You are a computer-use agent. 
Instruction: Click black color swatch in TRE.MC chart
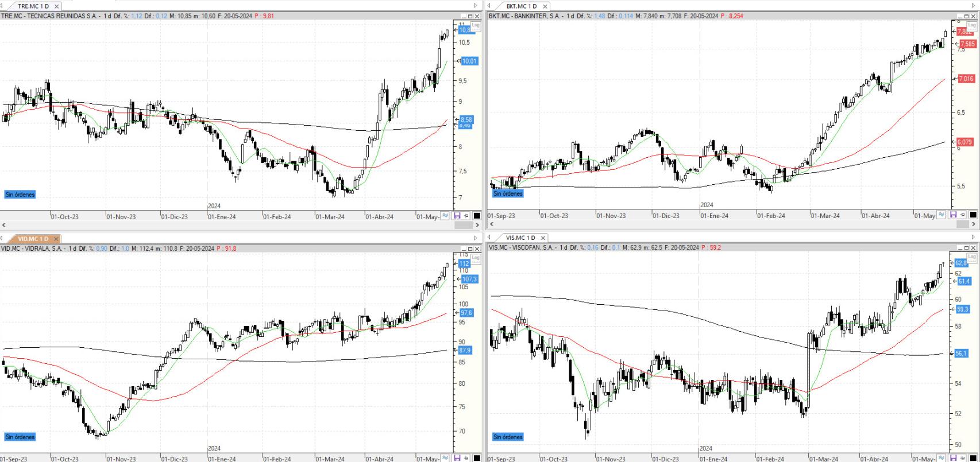pyautogui.click(x=477, y=216)
